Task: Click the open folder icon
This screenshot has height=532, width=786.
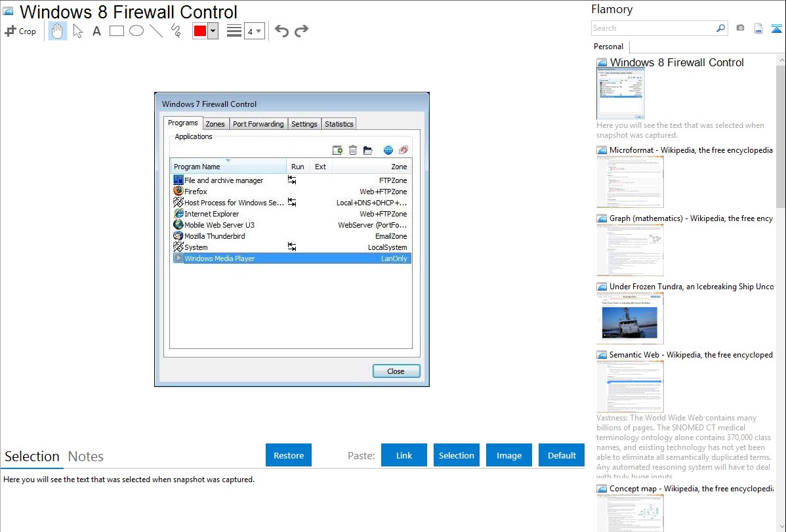Action: point(368,150)
